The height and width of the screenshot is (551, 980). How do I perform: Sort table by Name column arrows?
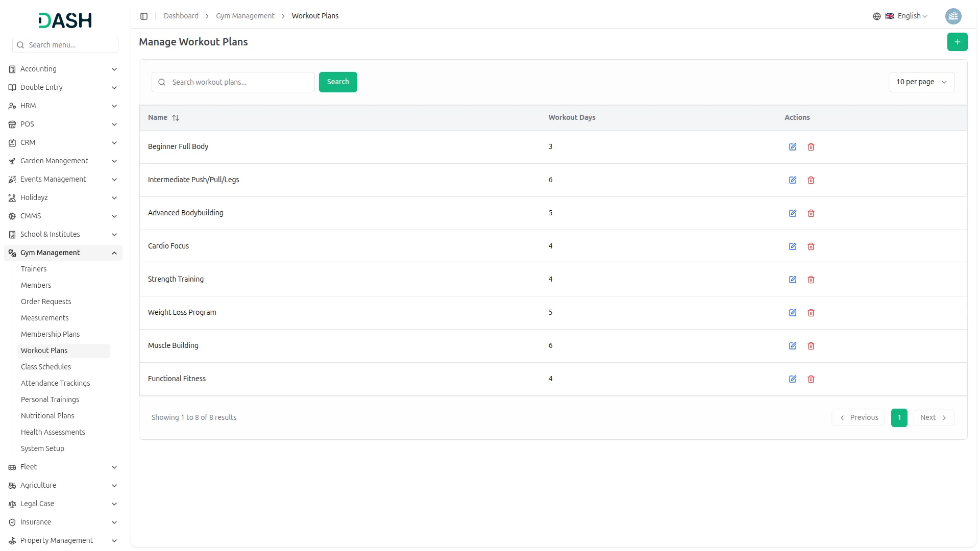176,118
